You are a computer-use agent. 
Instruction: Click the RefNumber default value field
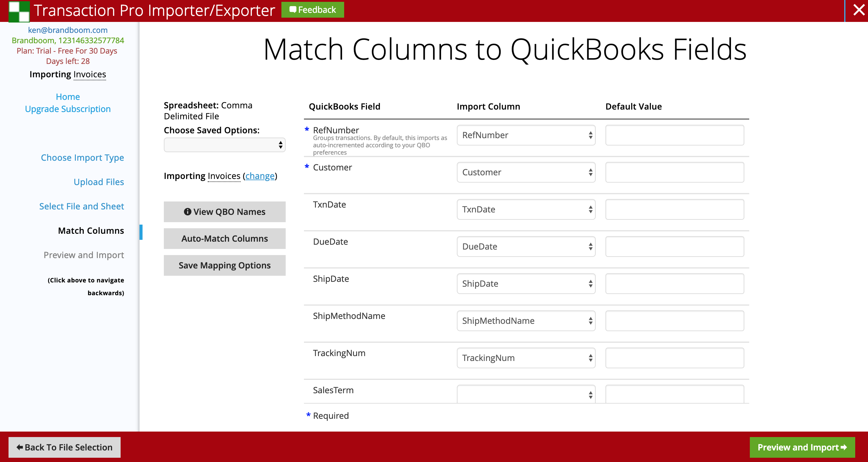(x=675, y=135)
